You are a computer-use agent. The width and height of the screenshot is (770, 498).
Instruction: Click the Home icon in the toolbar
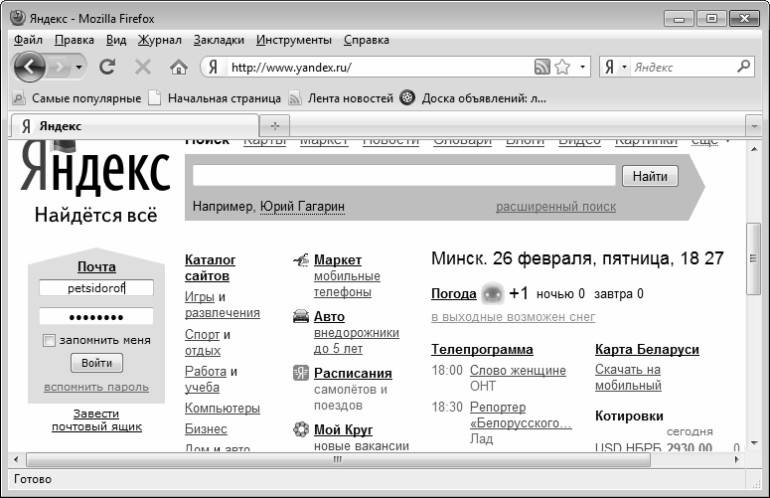point(178,68)
